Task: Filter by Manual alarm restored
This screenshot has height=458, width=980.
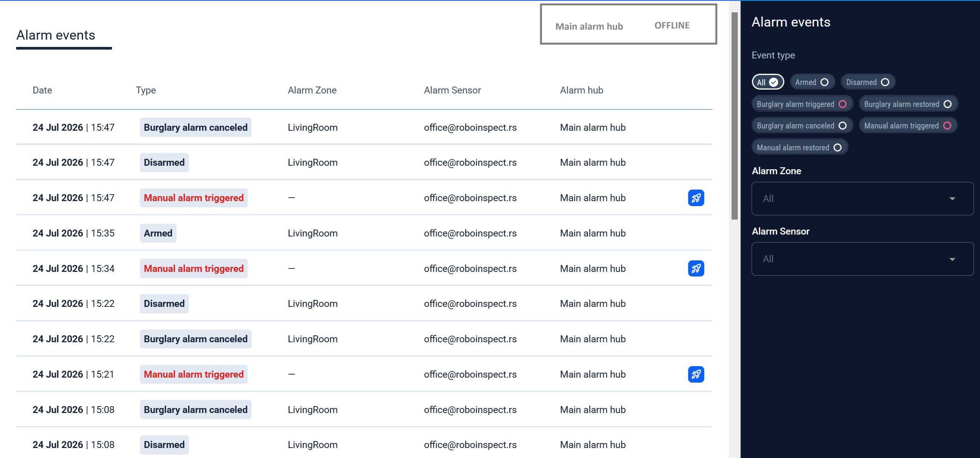Action: 800,147
